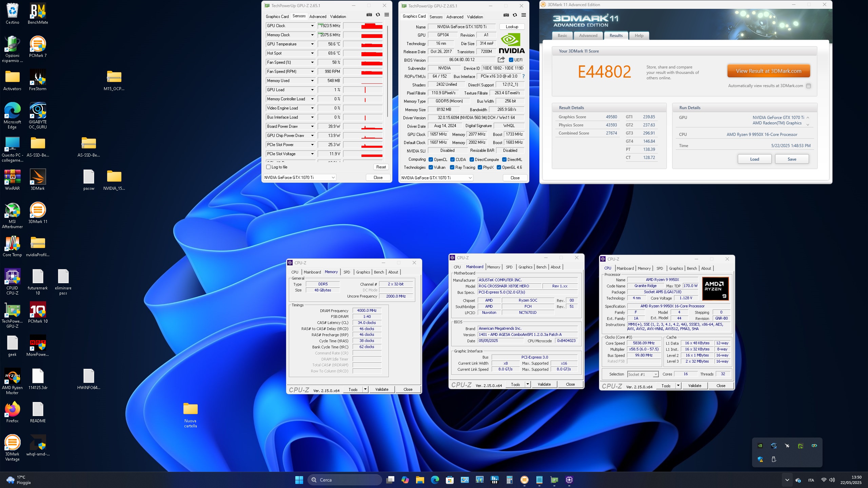This screenshot has height=488, width=868.
Task: Open the BenchMate desktop icon
Action: 38,14
